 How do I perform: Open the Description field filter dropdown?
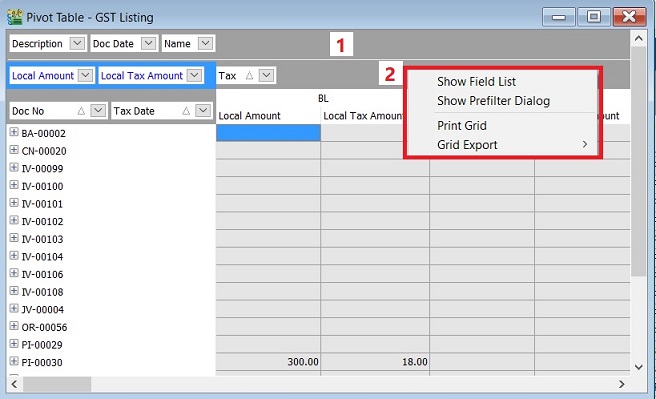point(77,43)
